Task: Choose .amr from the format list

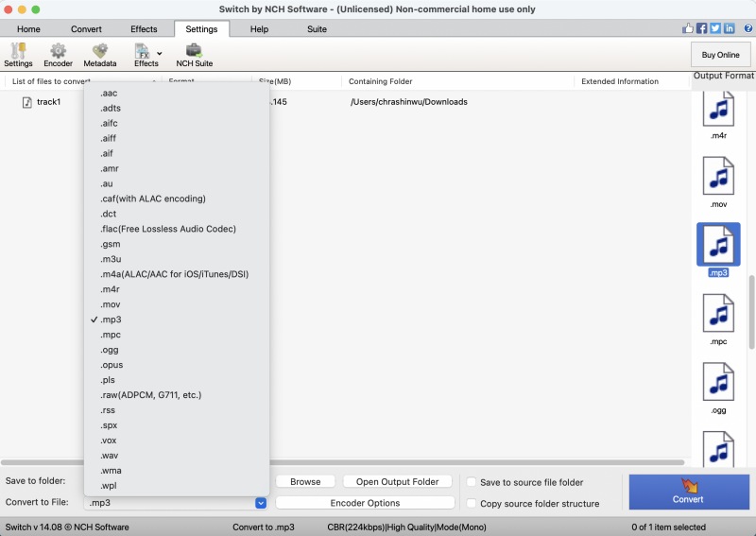Action: point(177,168)
